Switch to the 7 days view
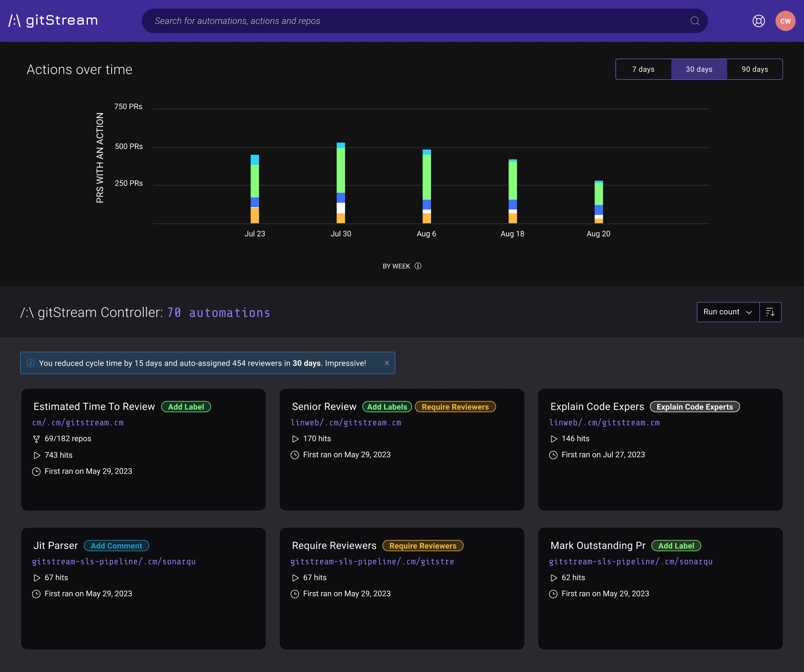 [643, 69]
